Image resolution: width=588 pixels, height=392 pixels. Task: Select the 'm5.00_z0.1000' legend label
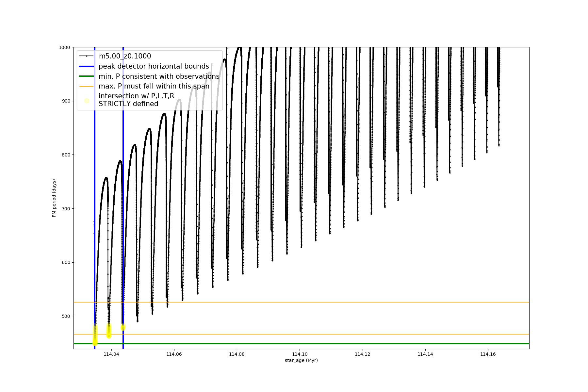pyautogui.click(x=125, y=56)
